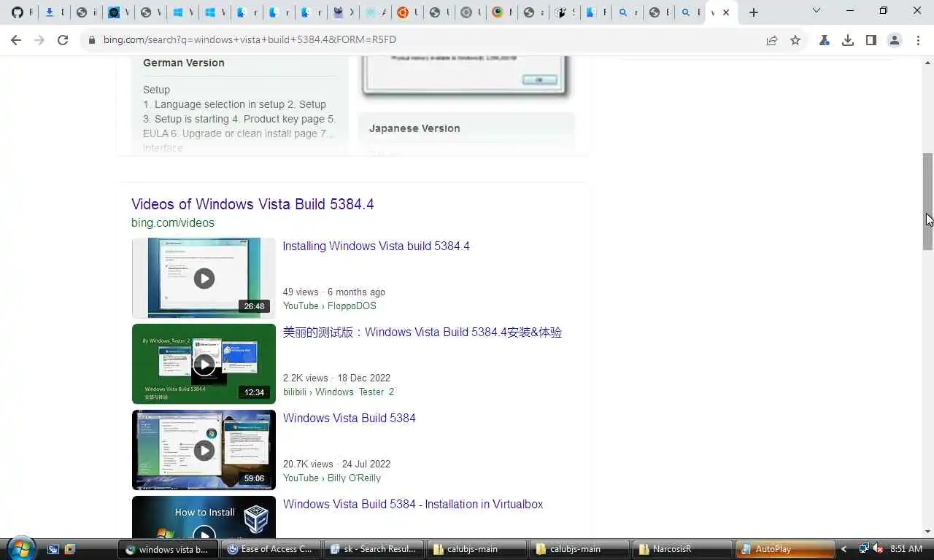This screenshot has height=560, width=934.
Task: Click the page vertical scrollbar thumb
Action: 927,202
